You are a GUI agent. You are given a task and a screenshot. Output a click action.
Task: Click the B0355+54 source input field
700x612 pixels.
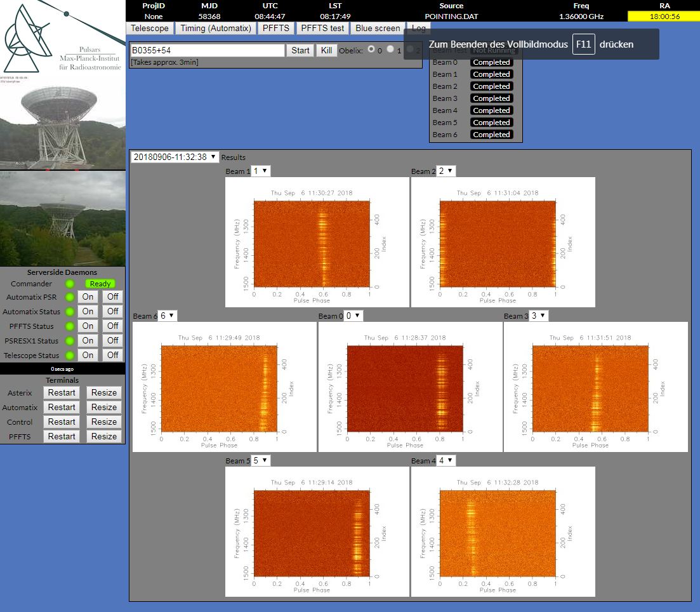click(x=207, y=51)
